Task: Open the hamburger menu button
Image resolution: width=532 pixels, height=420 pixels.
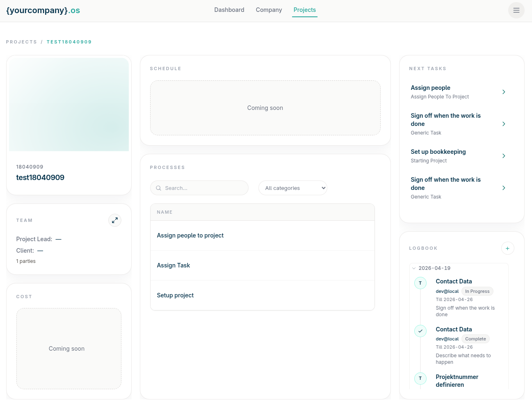Action: 516,10
